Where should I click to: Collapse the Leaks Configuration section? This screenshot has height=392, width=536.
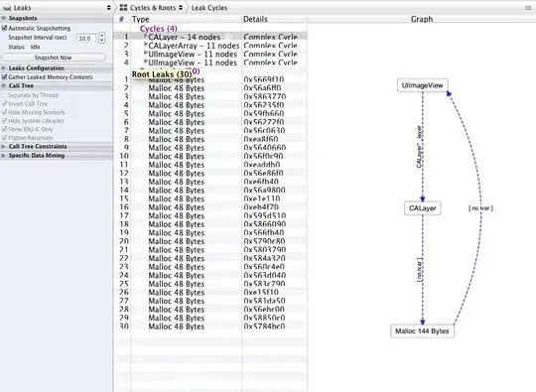pyautogui.click(x=3, y=68)
